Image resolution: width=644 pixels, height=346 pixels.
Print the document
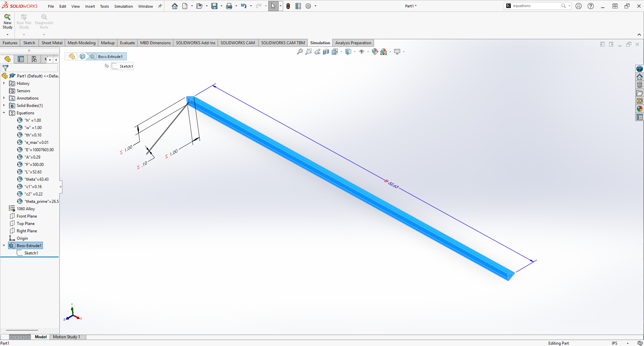pos(229,6)
